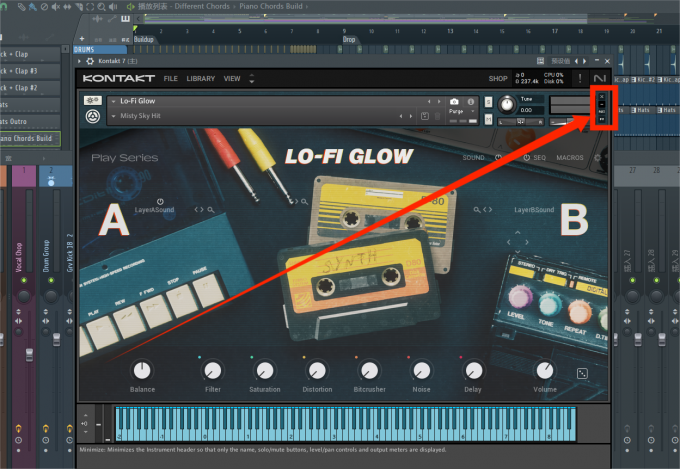Select next instrument arrow beside Lo-Fi Glow
Screen dimensions: 680x469
pyautogui.click(x=439, y=102)
